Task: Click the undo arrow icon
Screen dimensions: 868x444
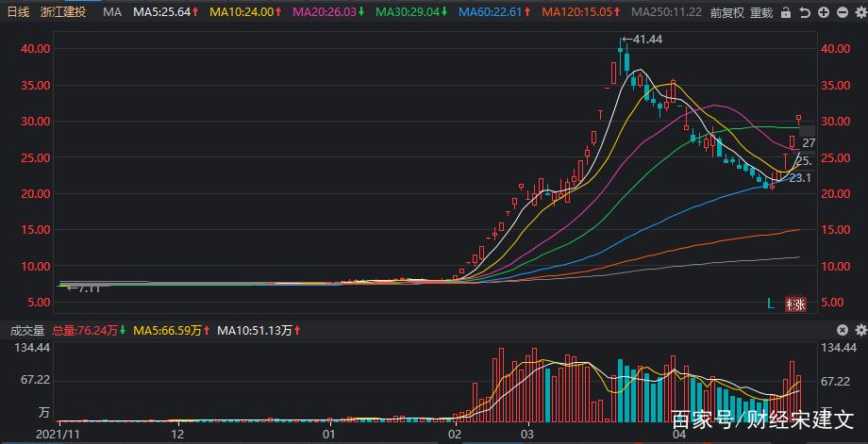Action: tap(804, 12)
